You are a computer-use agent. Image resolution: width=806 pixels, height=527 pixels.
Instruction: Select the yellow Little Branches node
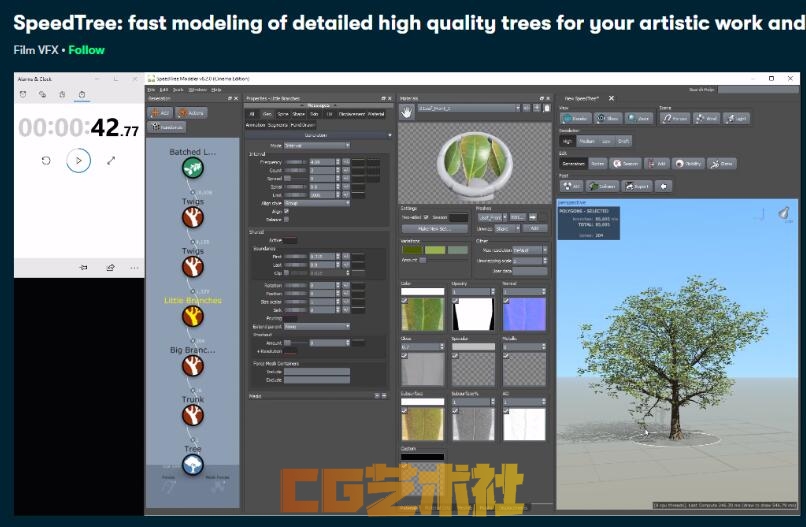coord(193,316)
